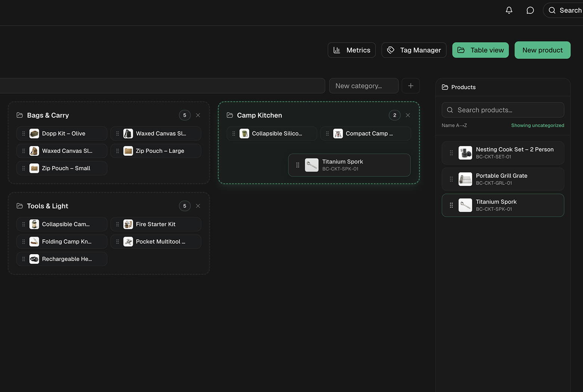This screenshot has width=583, height=392.
Task: Select Nesting Cook Set – 2 Person
Action: tap(503, 153)
